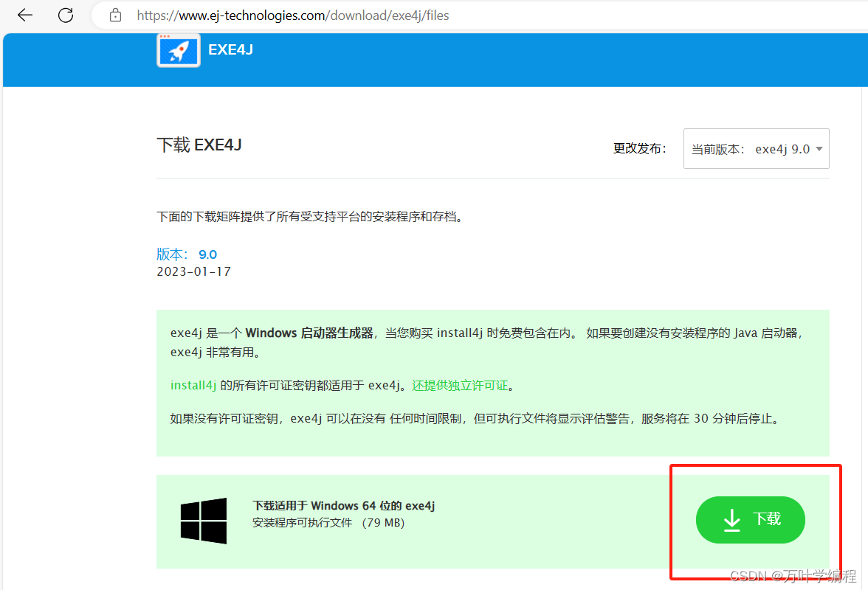The width and height of the screenshot is (868, 590).
Task: Select the 下载 EXE4J page heading
Action: pos(199,145)
